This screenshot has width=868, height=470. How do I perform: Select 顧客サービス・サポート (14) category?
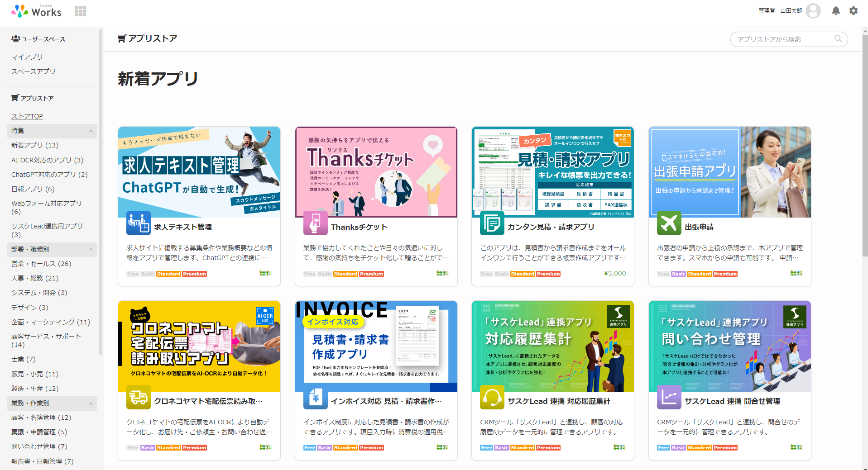[x=46, y=341]
